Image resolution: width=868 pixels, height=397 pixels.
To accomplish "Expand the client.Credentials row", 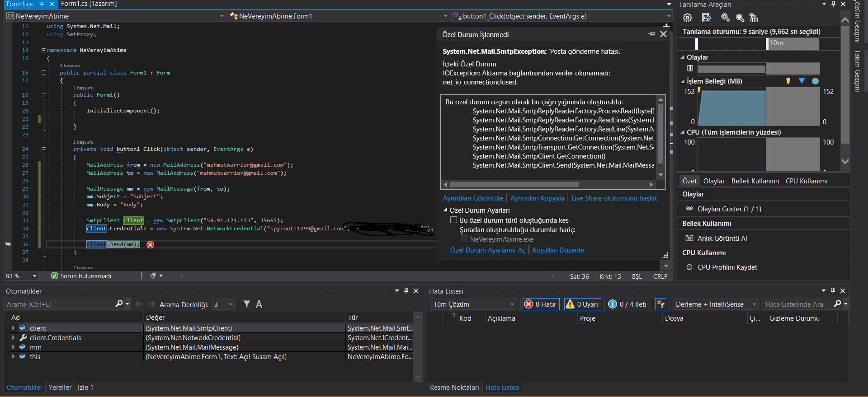I will click(x=13, y=337).
